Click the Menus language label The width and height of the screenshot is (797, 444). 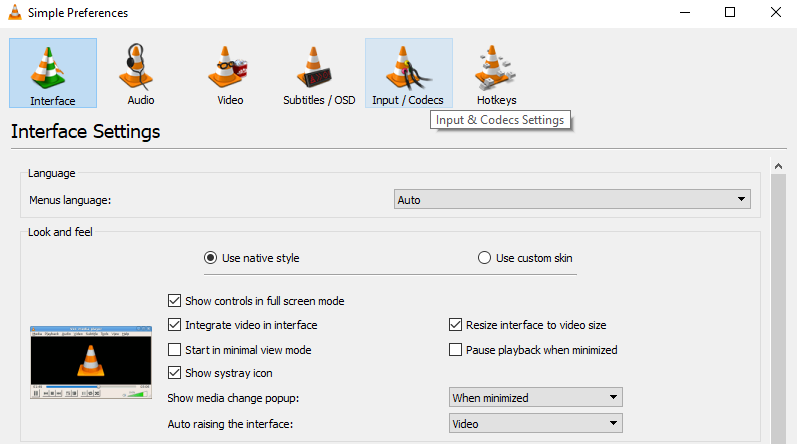point(70,200)
